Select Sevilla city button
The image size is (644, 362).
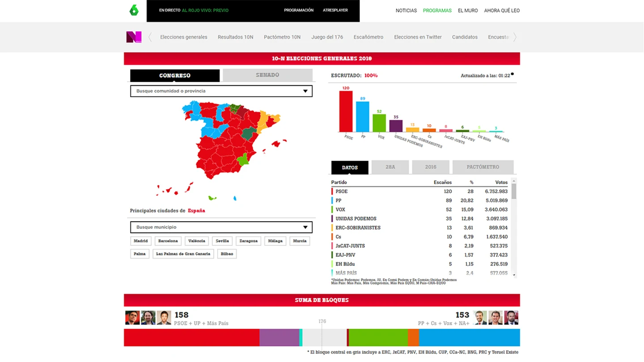[222, 241]
